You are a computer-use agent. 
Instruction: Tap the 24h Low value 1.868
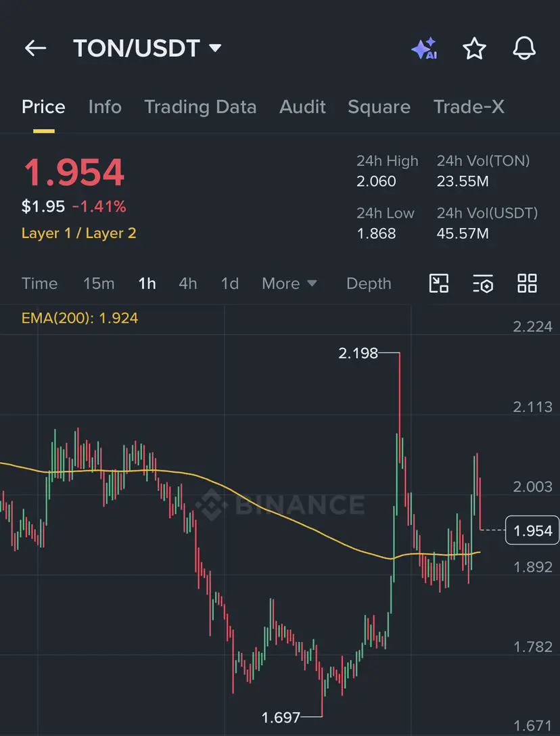[x=376, y=233]
